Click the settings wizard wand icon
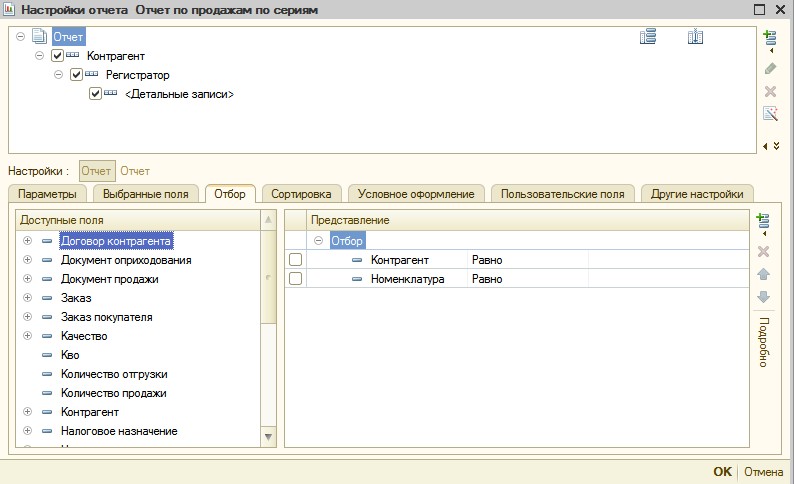Screen dimensions: 794x484 tap(769, 114)
